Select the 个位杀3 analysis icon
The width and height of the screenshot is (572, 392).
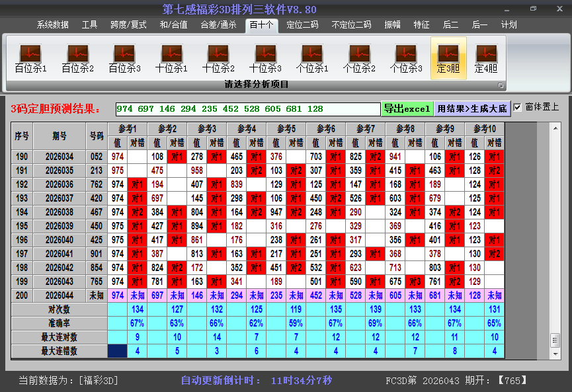406,58
